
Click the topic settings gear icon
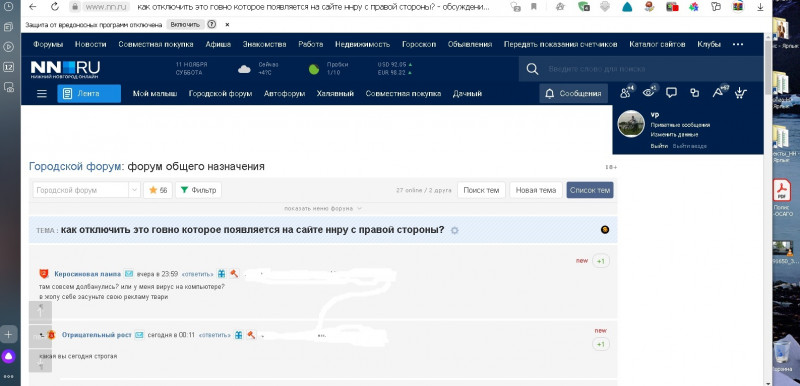coord(455,230)
